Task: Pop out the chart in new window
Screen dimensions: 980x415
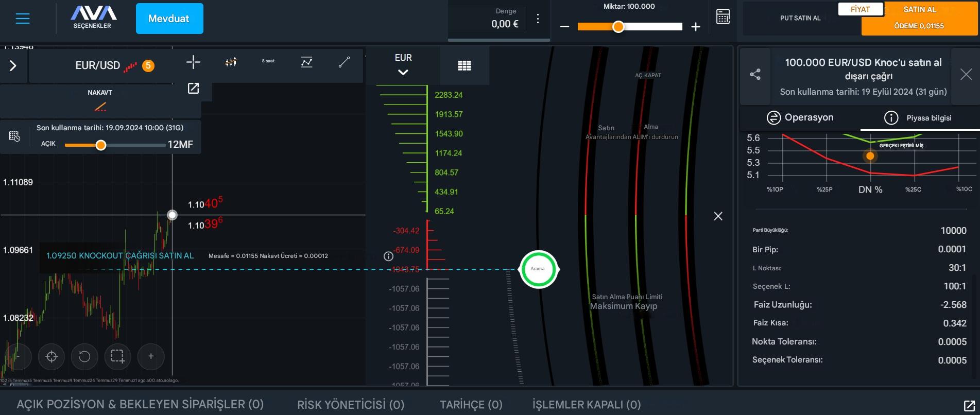Action: [x=193, y=89]
